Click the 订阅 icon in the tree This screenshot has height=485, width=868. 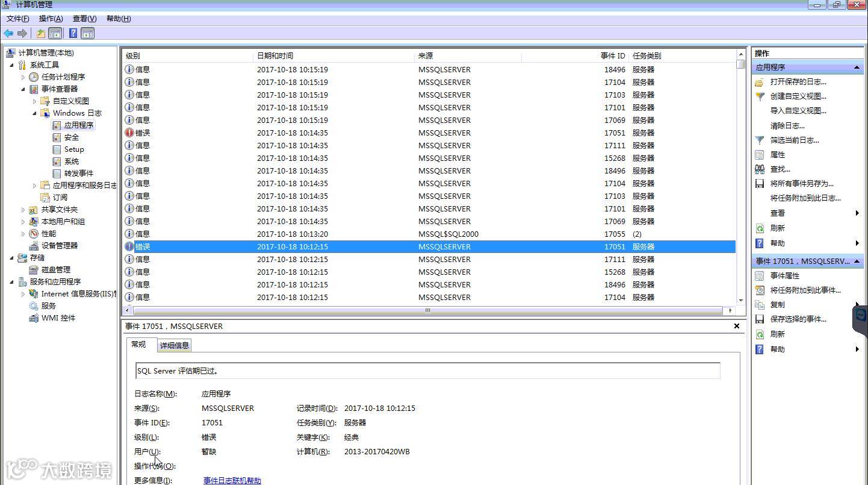[46, 198]
